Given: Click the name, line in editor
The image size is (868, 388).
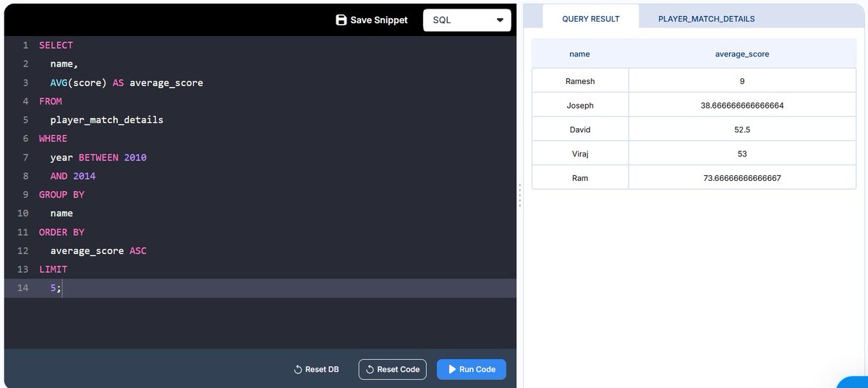Looking at the screenshot, I should click(64, 64).
